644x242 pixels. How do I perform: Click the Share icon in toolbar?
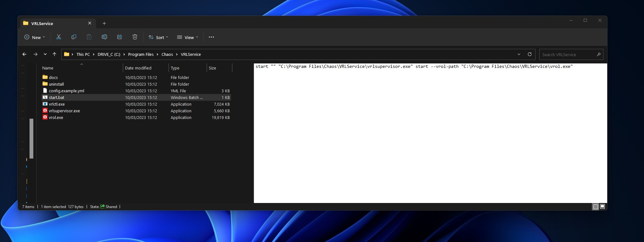[x=120, y=37]
